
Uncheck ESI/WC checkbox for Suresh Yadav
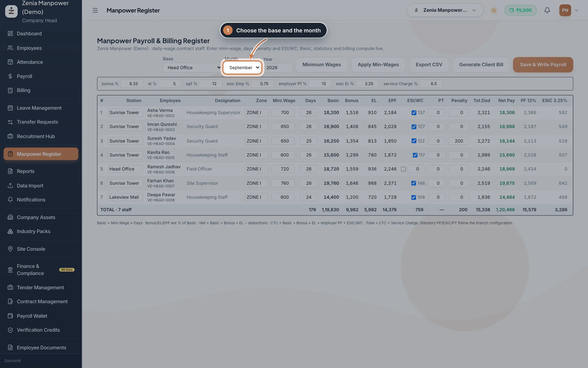click(414, 141)
